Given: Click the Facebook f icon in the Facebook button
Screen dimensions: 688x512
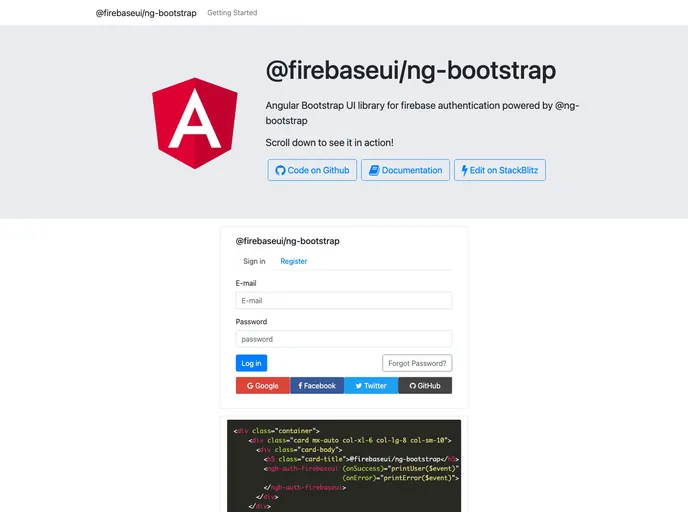Looking at the screenshot, I should [x=300, y=386].
